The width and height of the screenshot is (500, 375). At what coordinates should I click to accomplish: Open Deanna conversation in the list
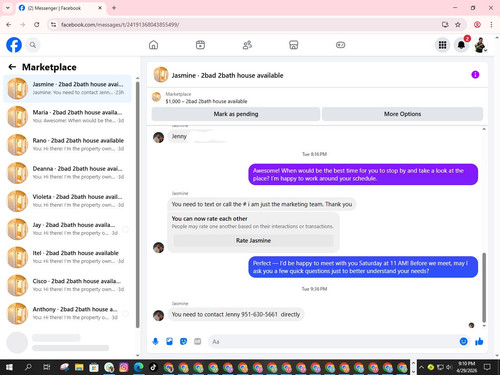(x=67, y=173)
